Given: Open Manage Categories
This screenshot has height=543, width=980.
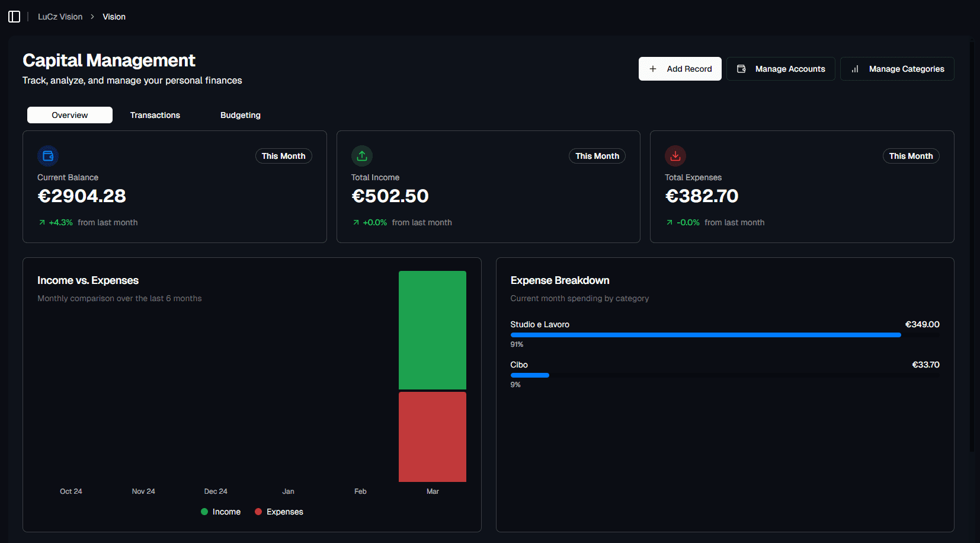Looking at the screenshot, I should coord(897,69).
